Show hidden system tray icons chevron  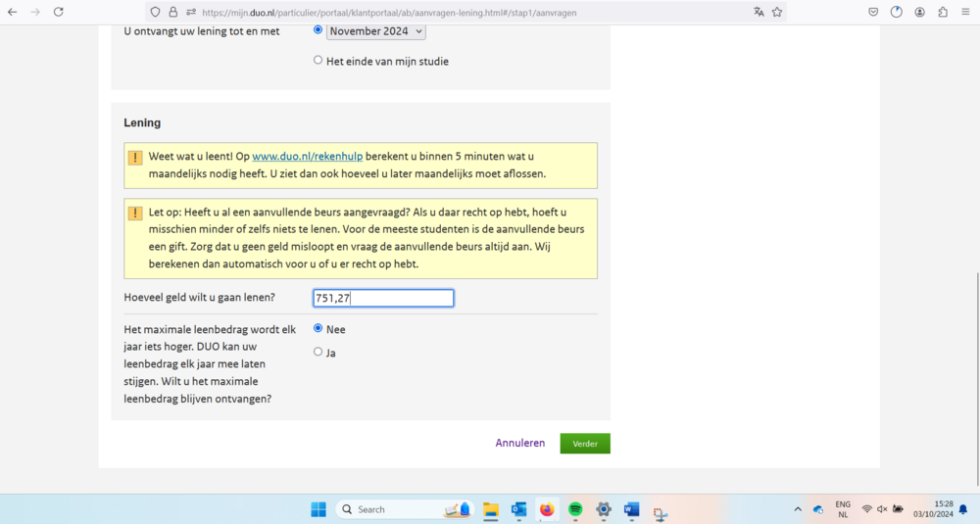coord(798,509)
